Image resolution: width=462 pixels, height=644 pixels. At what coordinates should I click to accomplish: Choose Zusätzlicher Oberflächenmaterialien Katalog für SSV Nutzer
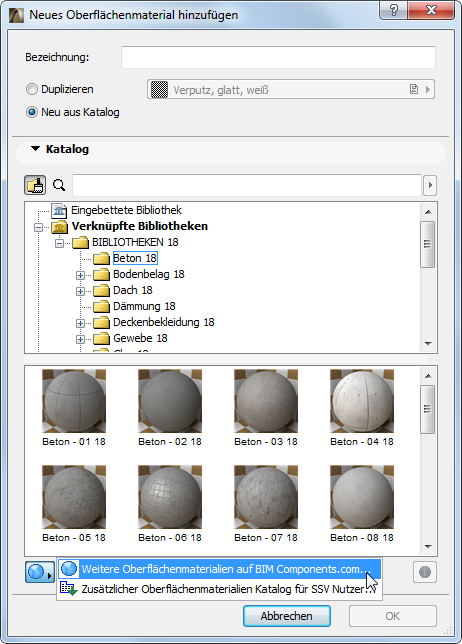tap(220, 589)
